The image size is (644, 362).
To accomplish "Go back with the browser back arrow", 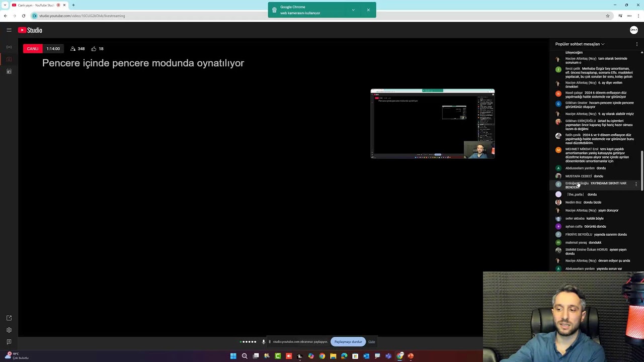I will click(x=6, y=16).
